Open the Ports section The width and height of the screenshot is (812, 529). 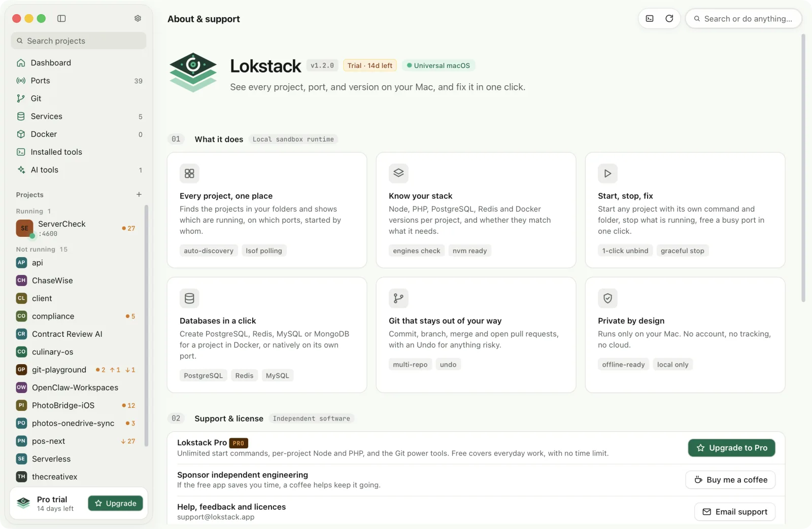click(x=79, y=81)
